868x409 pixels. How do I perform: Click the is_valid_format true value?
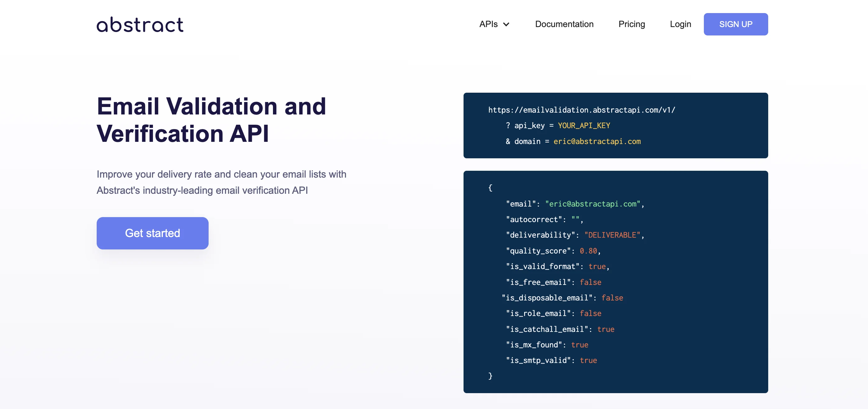point(597,266)
